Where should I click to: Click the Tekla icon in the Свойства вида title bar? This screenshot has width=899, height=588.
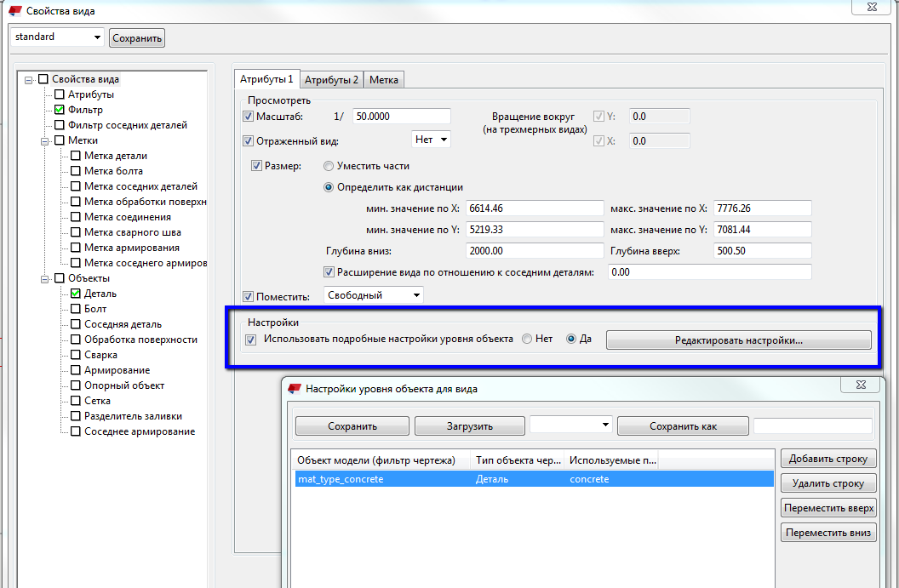coord(14,11)
